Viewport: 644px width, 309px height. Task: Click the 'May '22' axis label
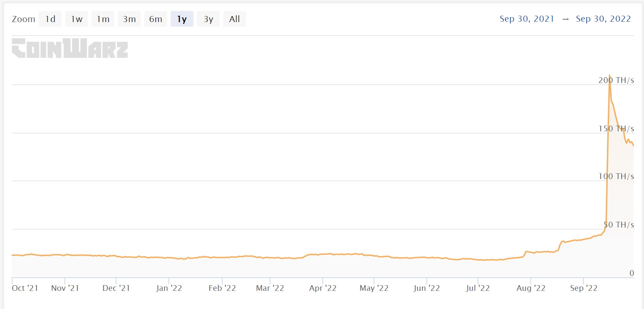(374, 288)
